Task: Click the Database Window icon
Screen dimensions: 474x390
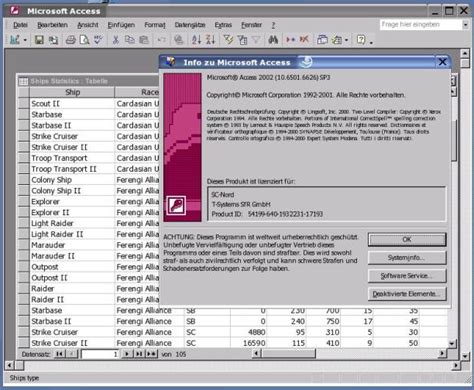Action: [x=322, y=40]
